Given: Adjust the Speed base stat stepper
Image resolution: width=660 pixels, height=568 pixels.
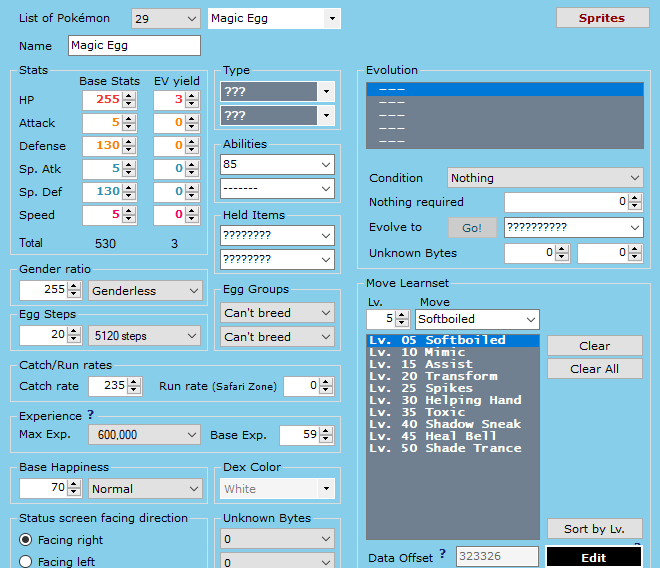Looking at the screenshot, I should [x=129, y=215].
